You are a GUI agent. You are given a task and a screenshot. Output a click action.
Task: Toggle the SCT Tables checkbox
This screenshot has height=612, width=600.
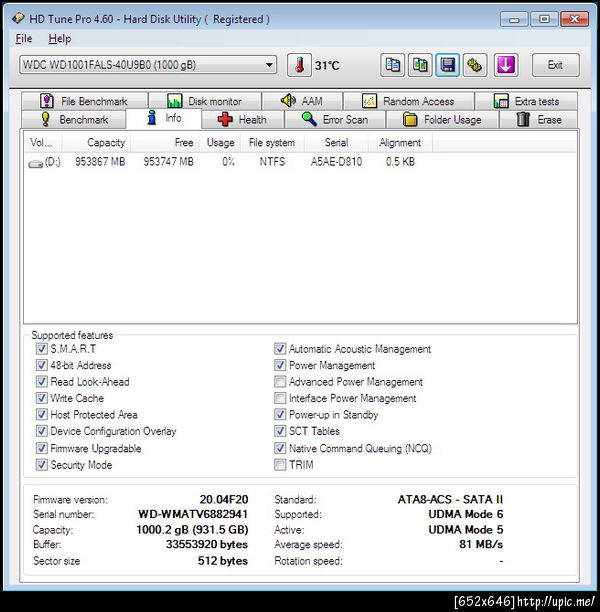point(280,431)
